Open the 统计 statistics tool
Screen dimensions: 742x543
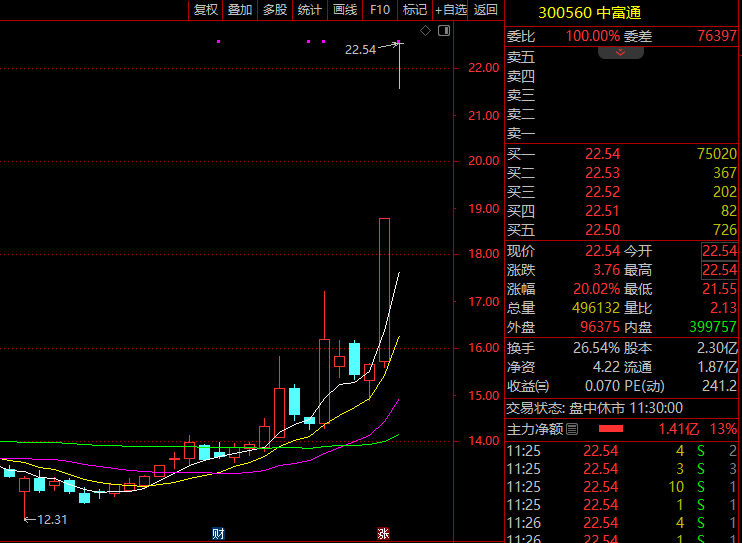click(310, 10)
